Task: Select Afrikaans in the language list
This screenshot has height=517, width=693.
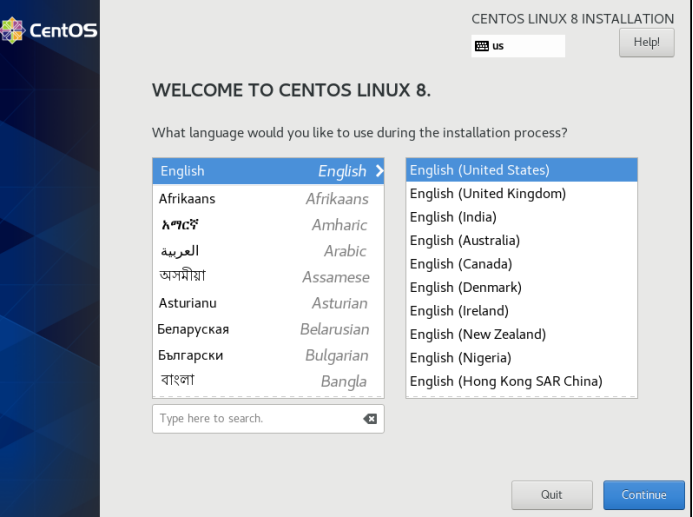Action: pyautogui.click(x=268, y=199)
